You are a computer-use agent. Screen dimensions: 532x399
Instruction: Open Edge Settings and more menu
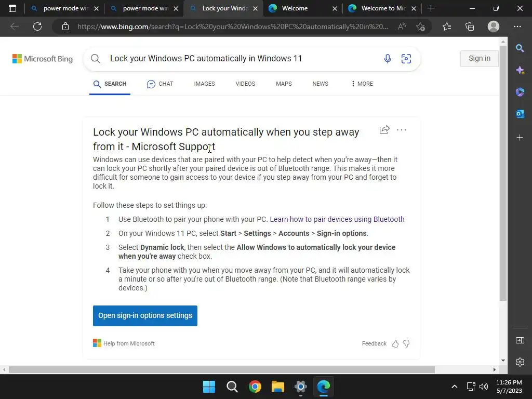(x=517, y=26)
